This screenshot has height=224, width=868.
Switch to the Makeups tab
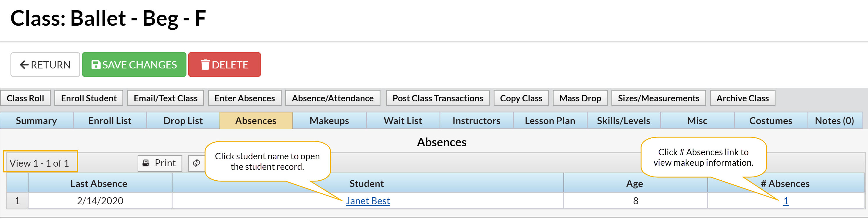(x=329, y=121)
